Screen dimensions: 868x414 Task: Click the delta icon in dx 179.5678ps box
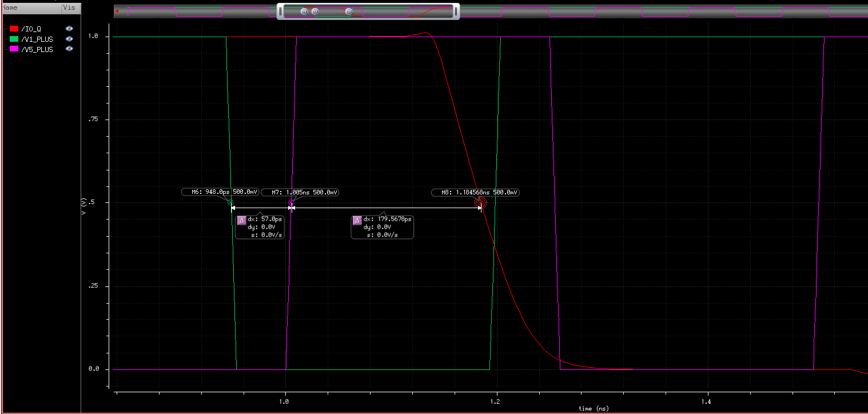357,220
